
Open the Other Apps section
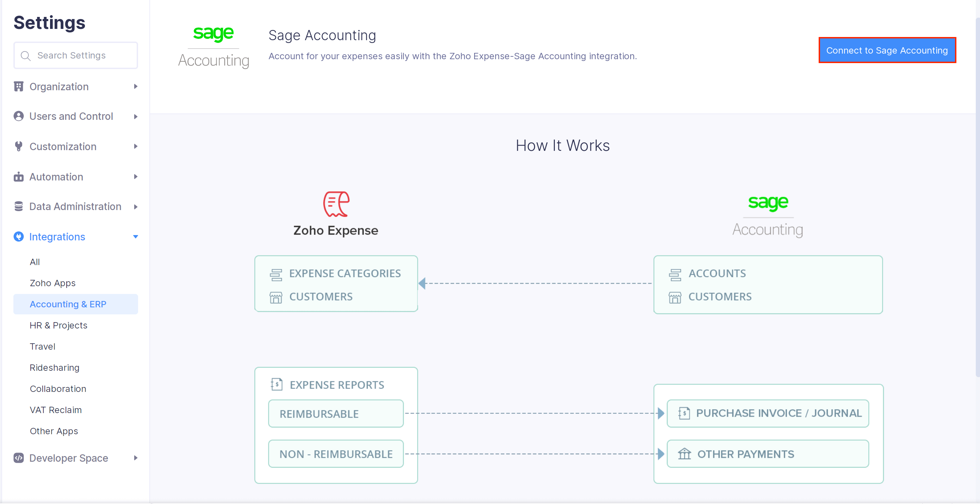point(54,431)
